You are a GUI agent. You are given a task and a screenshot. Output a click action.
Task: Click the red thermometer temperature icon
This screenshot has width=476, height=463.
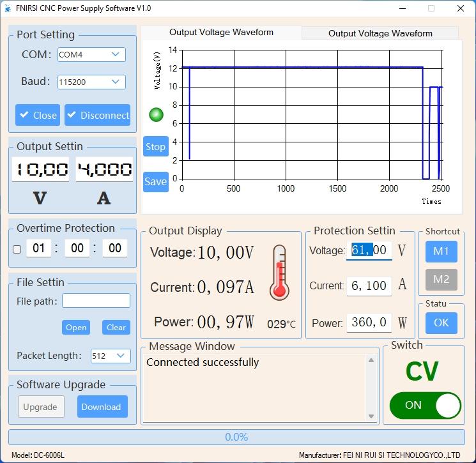pos(279,273)
